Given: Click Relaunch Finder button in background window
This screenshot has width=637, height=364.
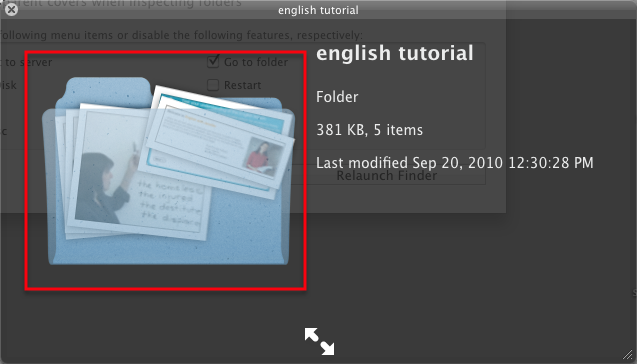Looking at the screenshot, I should [387, 176].
